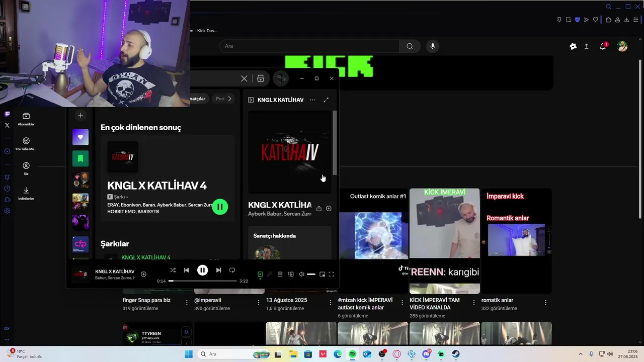Screen dimensions: 644x362
Task: Open the KİCK İMPERAVİ TAM VİDEO KANALDA title
Action: 435,304
